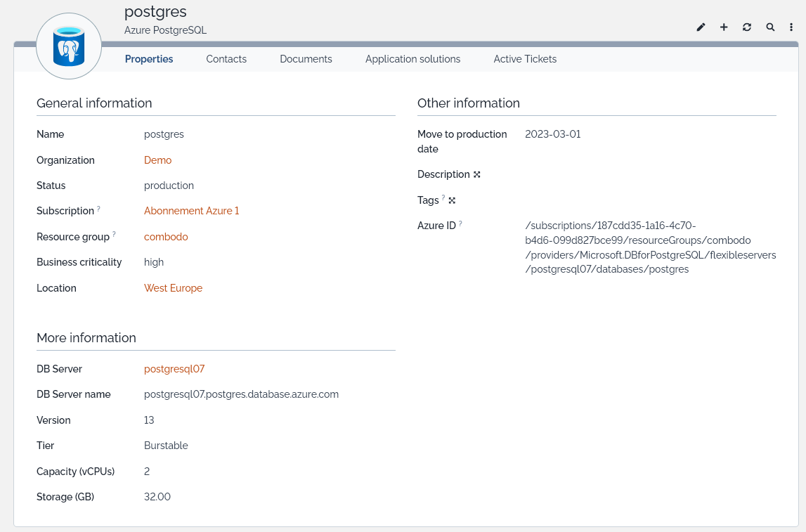Open the postgresql07 DB Server link
The image size is (806, 532).
(x=174, y=369)
